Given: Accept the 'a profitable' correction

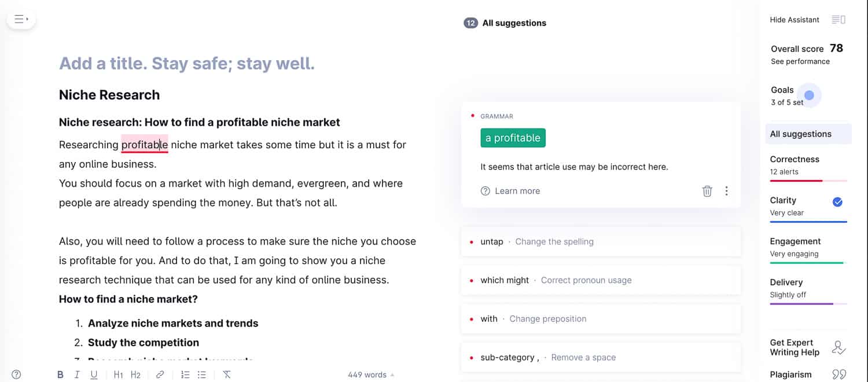Looking at the screenshot, I should (x=513, y=138).
